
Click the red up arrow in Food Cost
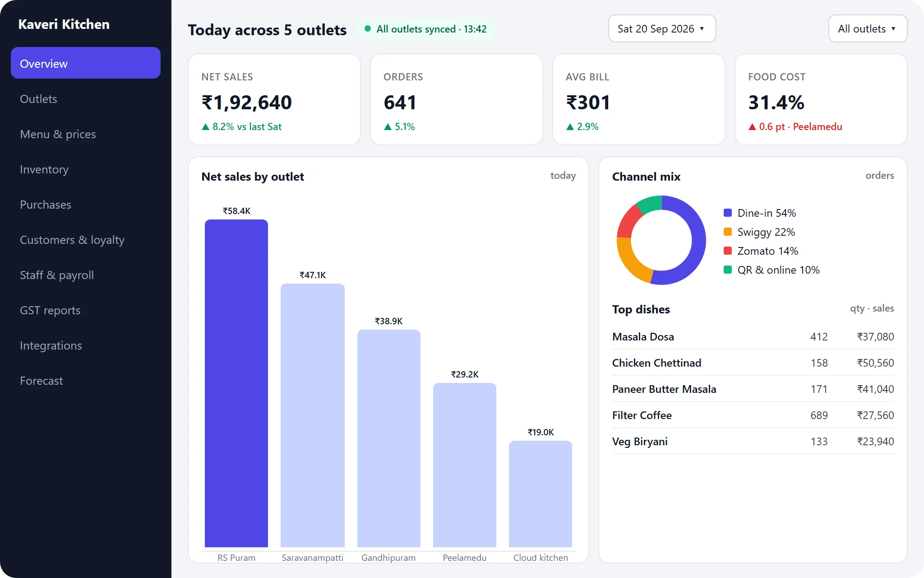752,127
